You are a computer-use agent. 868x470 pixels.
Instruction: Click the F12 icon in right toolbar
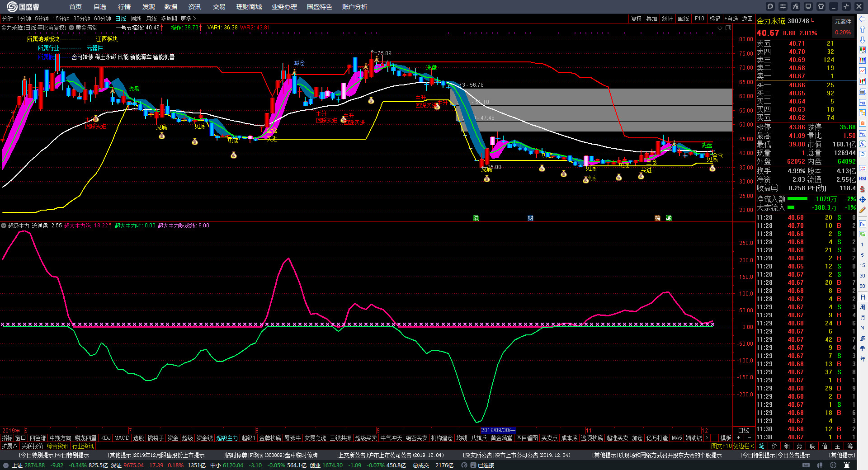click(x=863, y=134)
